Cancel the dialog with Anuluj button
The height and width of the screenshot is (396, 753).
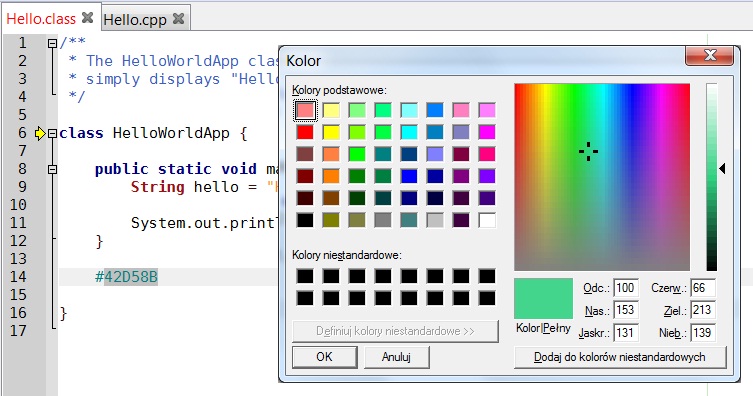tap(396, 357)
